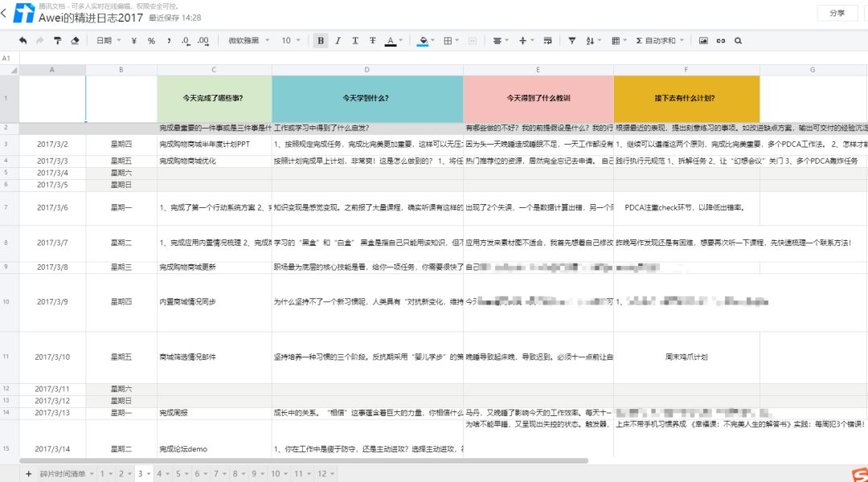Switch to sheet tab 12
This screenshot has width=868, height=482.
point(321,474)
